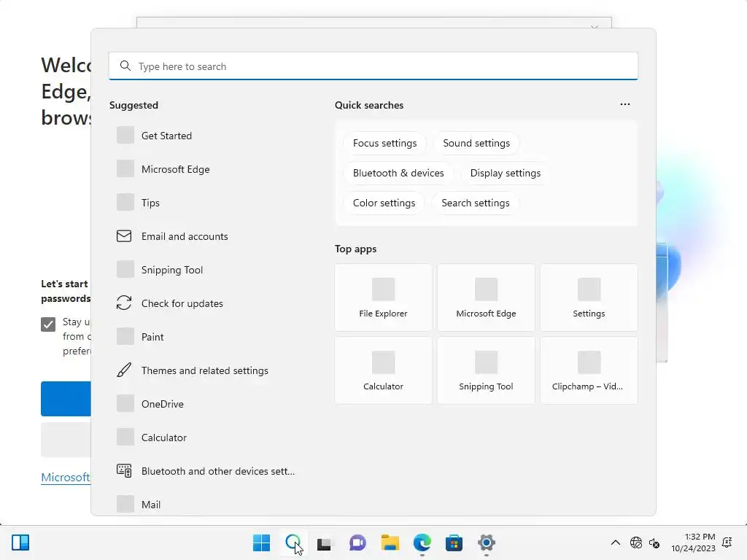Open Snipping Tool top app tile
Image resolution: width=747 pixels, height=560 pixels.
(x=486, y=370)
